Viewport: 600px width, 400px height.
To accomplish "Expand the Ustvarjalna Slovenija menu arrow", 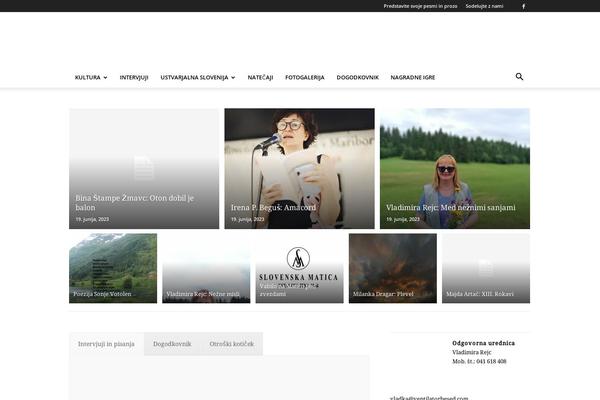I will click(x=233, y=77).
